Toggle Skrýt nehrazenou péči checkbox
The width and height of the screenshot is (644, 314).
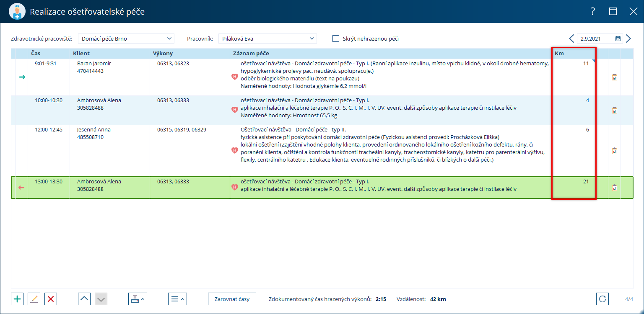tap(336, 39)
